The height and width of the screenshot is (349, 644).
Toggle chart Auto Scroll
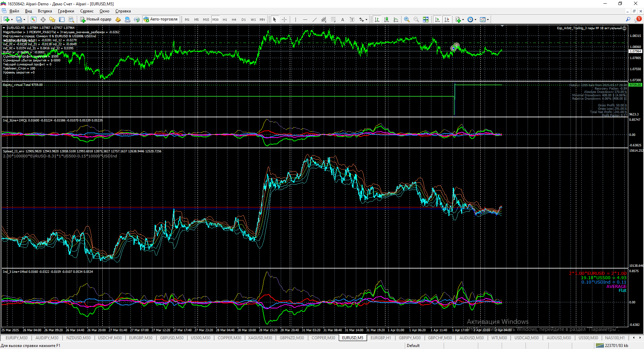pyautogui.click(x=437, y=19)
